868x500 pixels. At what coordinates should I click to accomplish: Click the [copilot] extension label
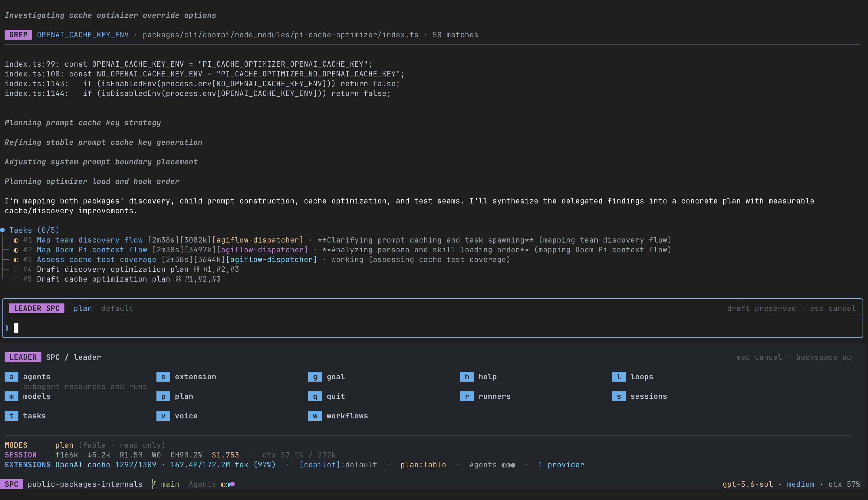click(320, 465)
